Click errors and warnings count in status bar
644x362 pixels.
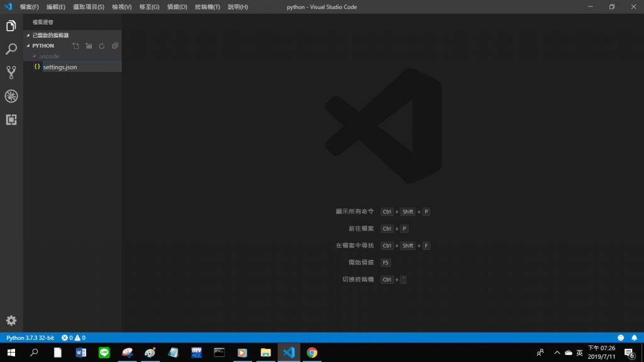(x=74, y=337)
